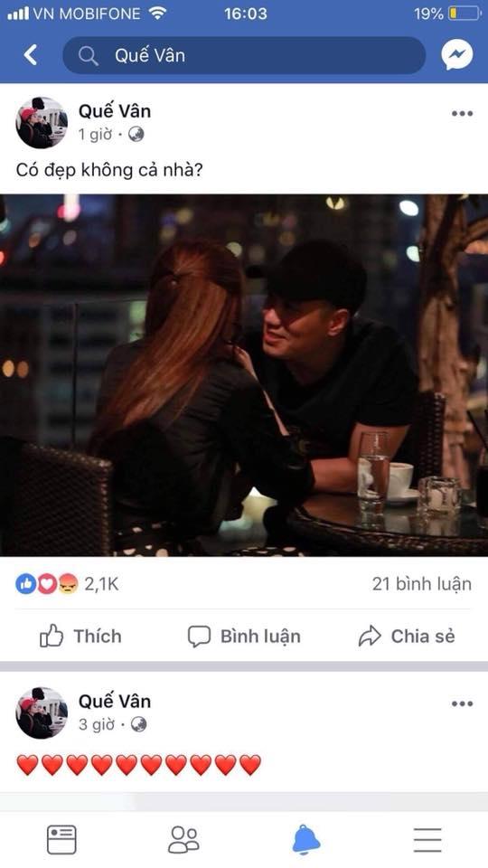Open options menu for first post
This screenshot has height=868, width=488.
click(x=462, y=114)
